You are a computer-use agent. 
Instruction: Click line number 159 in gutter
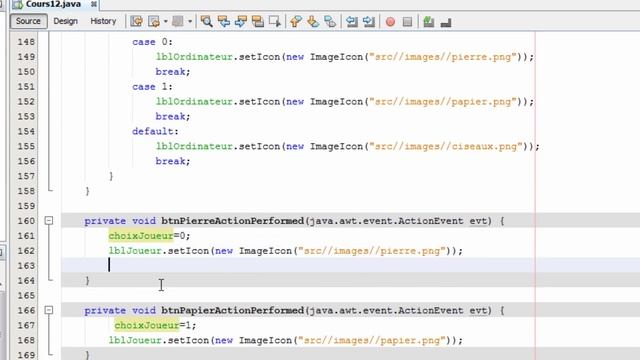coord(26,206)
